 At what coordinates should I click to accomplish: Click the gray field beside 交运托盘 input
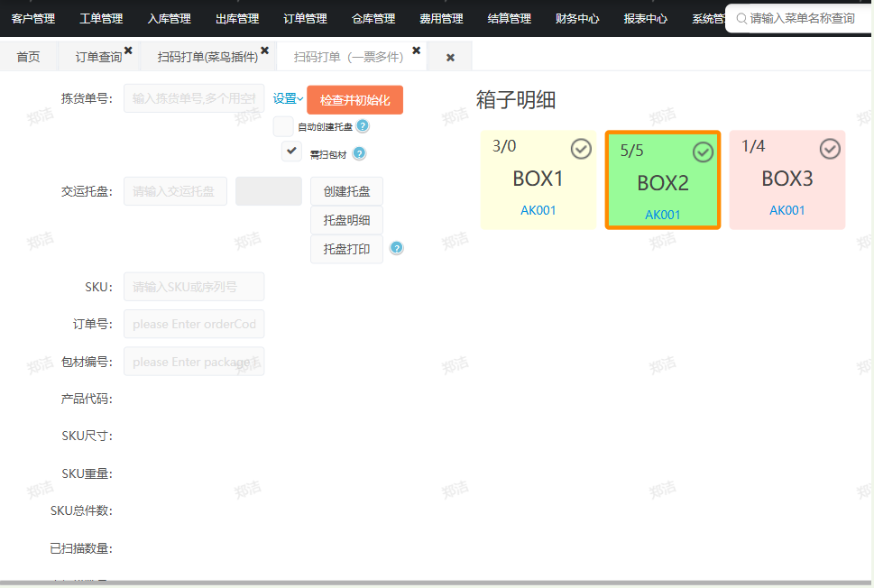269,191
